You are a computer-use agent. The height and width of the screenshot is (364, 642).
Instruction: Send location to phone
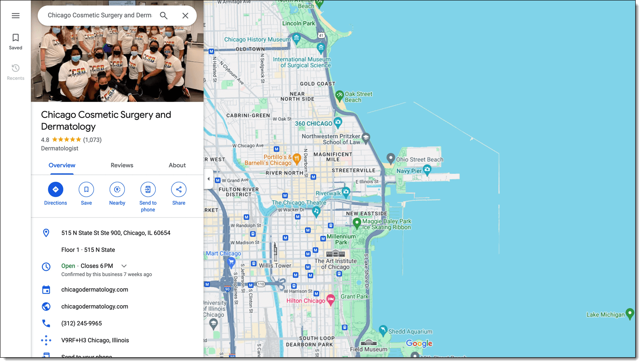(148, 190)
